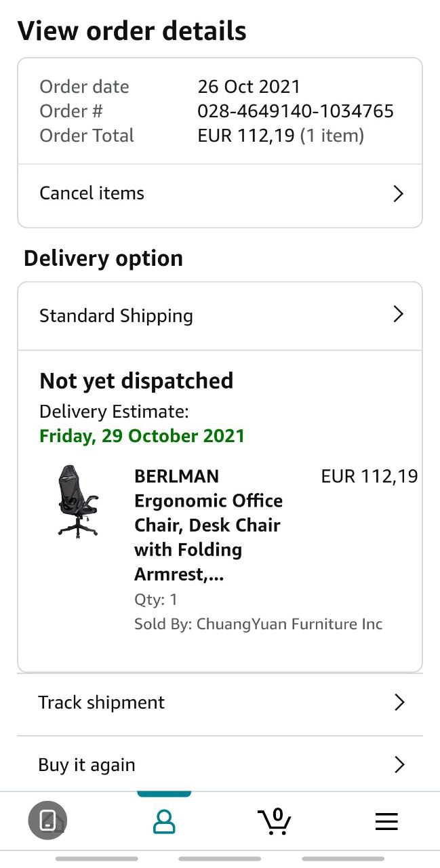The width and height of the screenshot is (440, 868).
Task: Click the arrow next to Track shipment
Action: point(399,703)
